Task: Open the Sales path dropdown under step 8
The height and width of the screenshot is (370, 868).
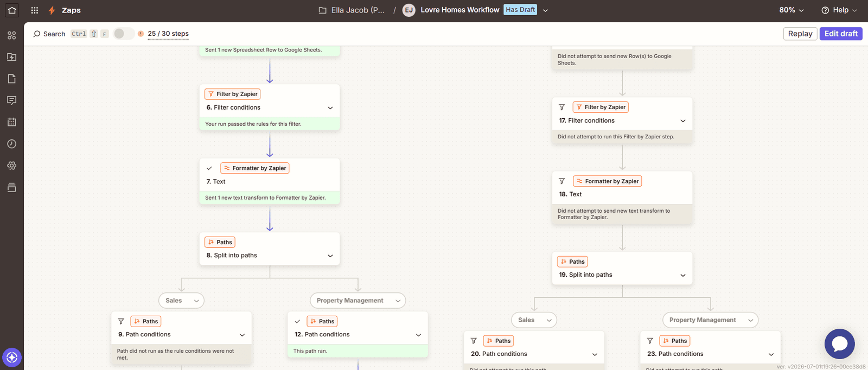Action: pyautogui.click(x=181, y=301)
